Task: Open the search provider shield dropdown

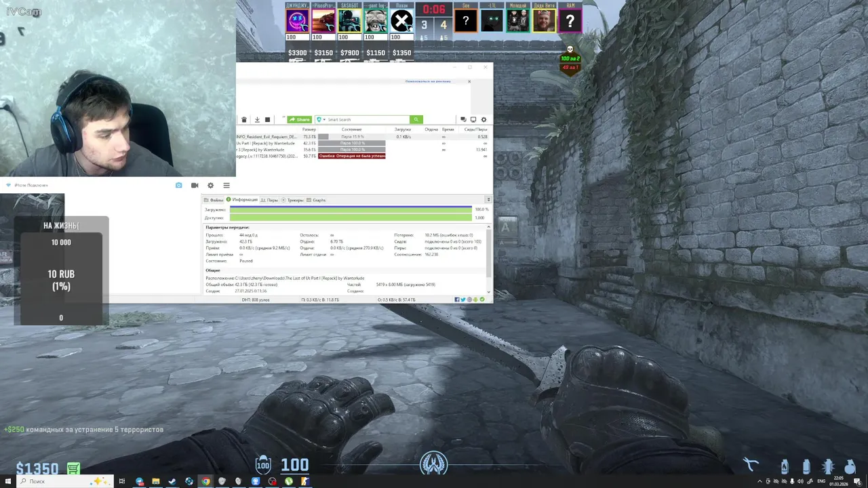Action: 320,119
